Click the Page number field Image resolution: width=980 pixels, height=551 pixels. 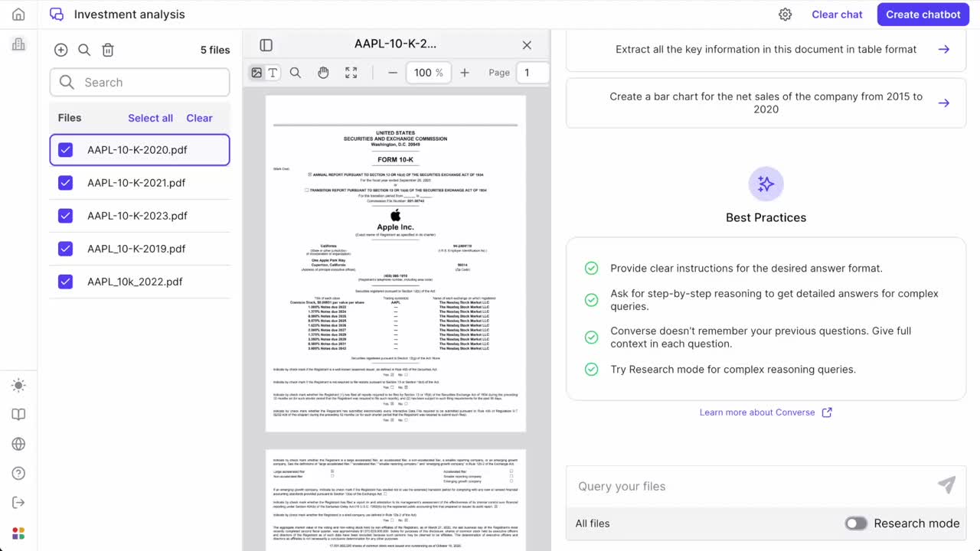[534, 73]
